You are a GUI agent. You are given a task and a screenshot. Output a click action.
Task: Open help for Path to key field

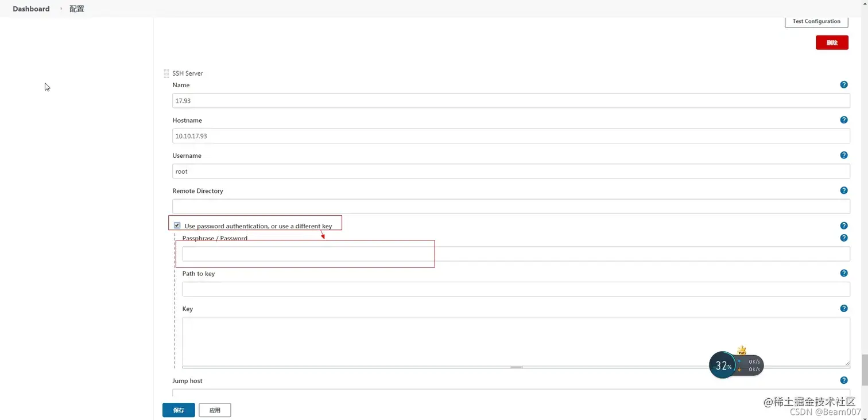pos(843,273)
